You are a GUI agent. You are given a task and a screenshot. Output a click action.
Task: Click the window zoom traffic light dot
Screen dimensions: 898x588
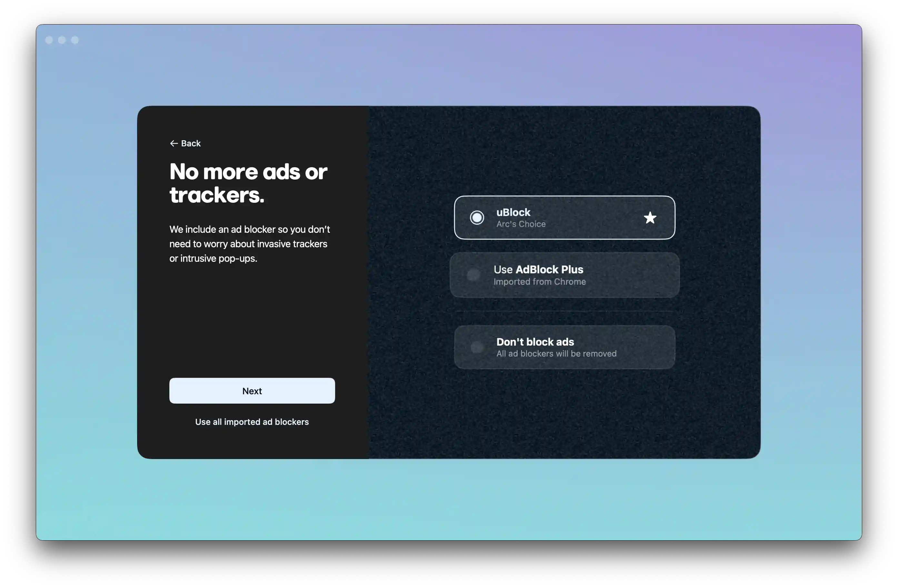point(75,40)
